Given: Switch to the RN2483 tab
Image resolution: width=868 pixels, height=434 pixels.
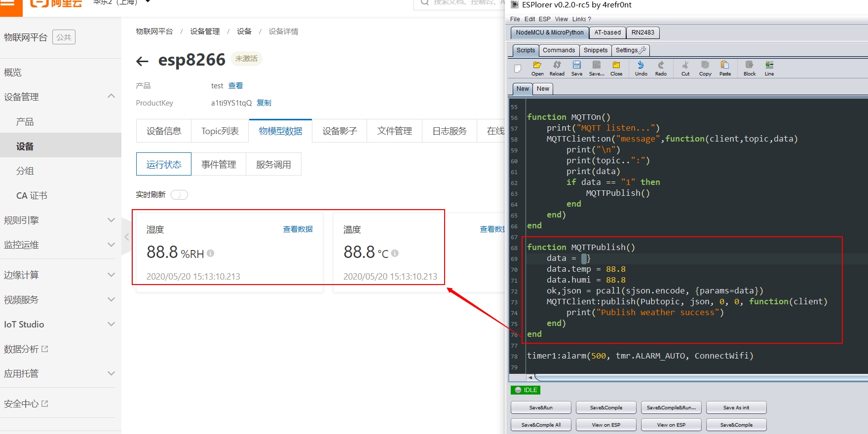Looking at the screenshot, I should click(x=643, y=33).
